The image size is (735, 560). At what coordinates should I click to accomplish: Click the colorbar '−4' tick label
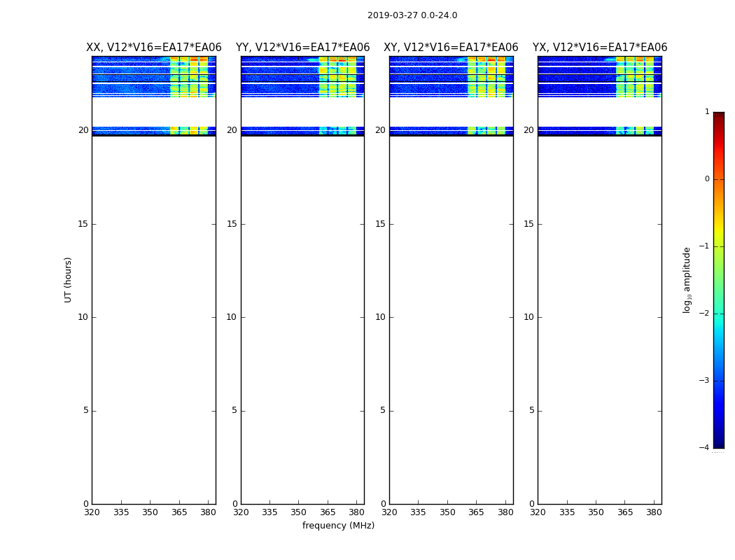(704, 447)
